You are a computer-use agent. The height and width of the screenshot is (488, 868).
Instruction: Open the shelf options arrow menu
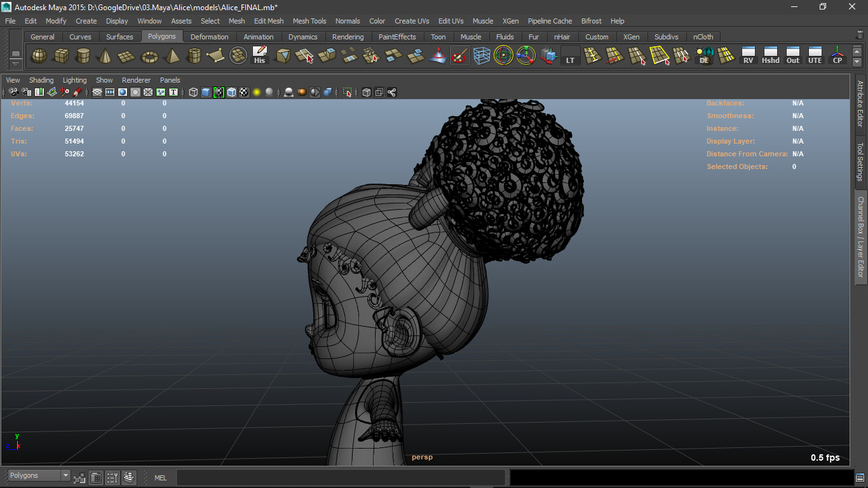coord(16,64)
